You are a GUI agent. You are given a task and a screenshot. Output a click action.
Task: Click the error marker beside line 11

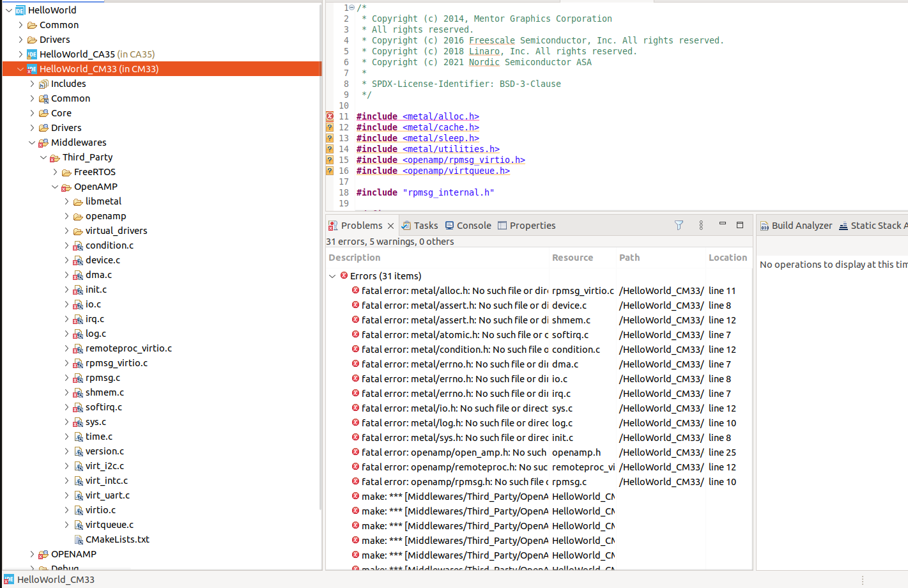point(329,116)
